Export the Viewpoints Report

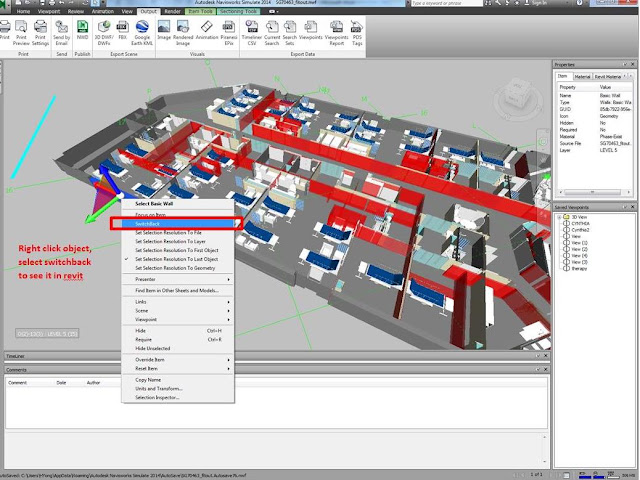click(x=337, y=33)
